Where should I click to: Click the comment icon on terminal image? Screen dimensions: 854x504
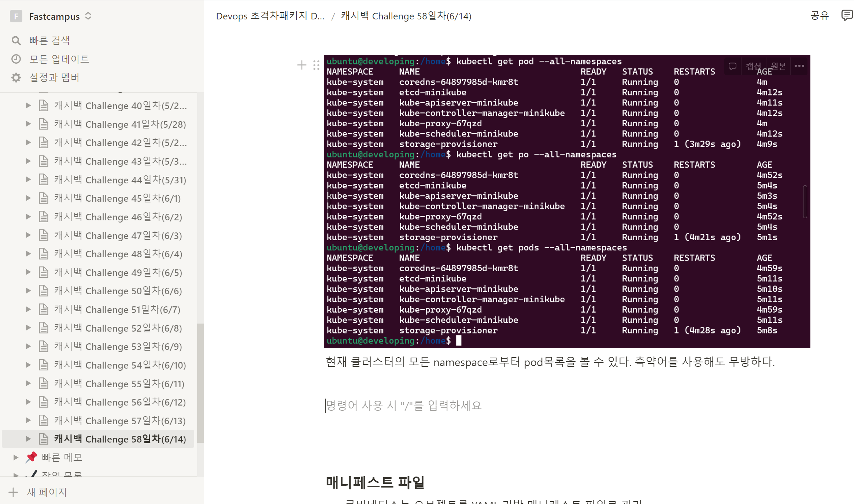coord(732,66)
